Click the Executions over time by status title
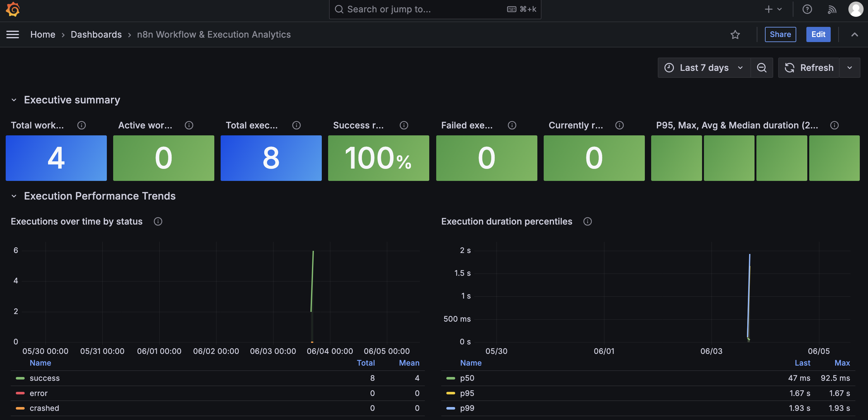The height and width of the screenshot is (420, 868). coord(76,221)
